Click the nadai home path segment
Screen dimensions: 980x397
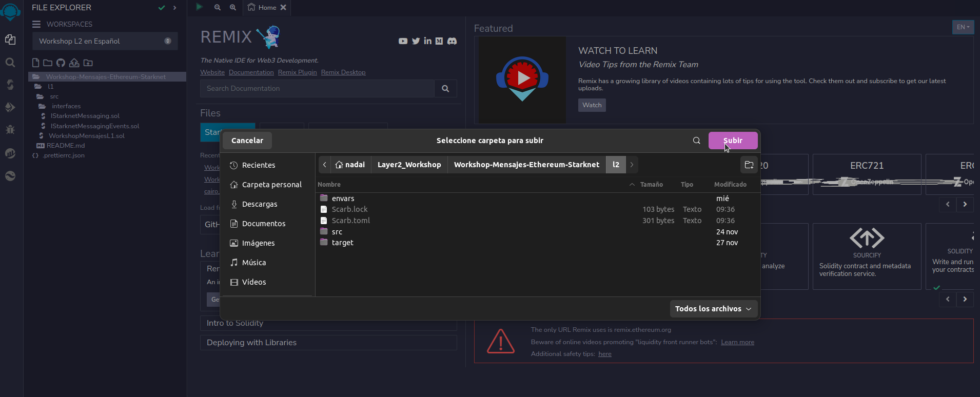350,165
